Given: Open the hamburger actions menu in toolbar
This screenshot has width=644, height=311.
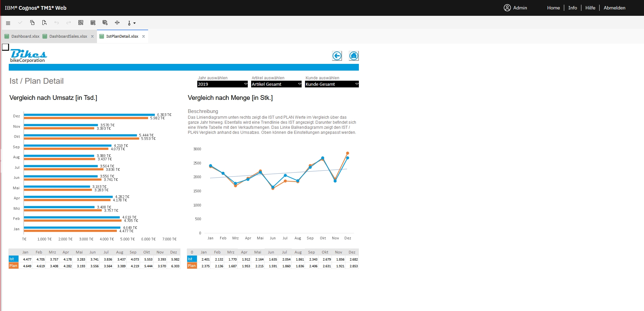Looking at the screenshot, I should coord(8,23).
